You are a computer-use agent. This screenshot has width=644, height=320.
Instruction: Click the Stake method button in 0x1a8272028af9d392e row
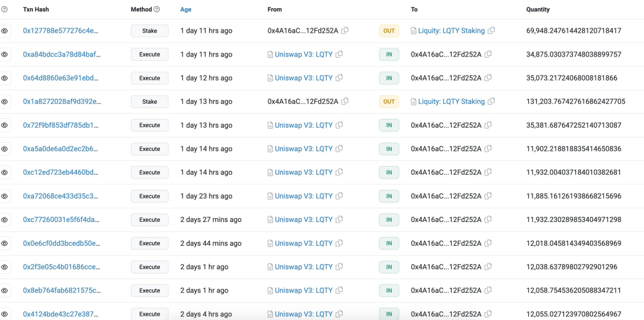[150, 101]
